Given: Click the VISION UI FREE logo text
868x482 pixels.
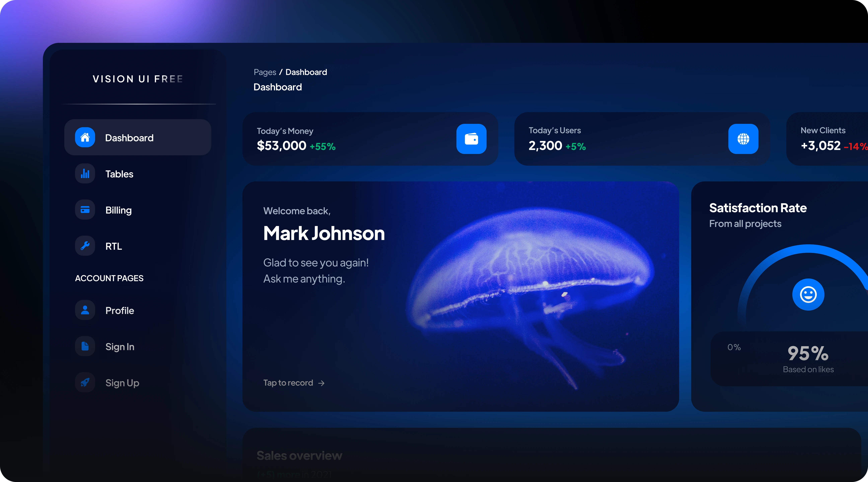Looking at the screenshot, I should pyautogui.click(x=138, y=79).
